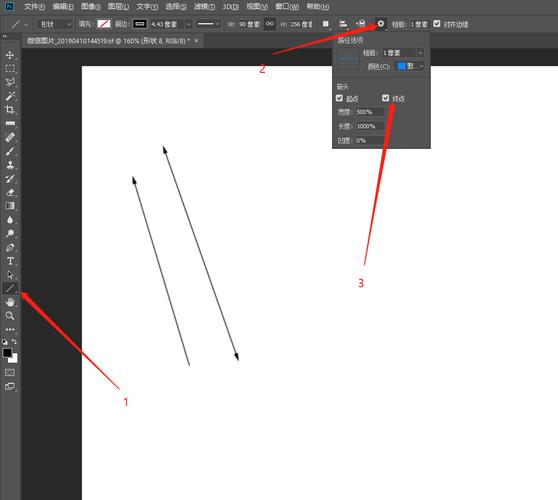Select the Line tool in toolbar

coord(10,288)
